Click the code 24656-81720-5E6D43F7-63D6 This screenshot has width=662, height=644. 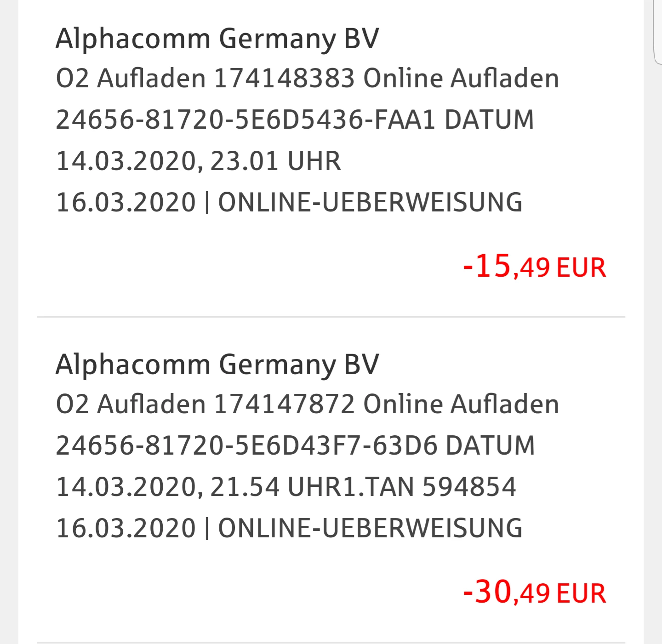point(246,445)
